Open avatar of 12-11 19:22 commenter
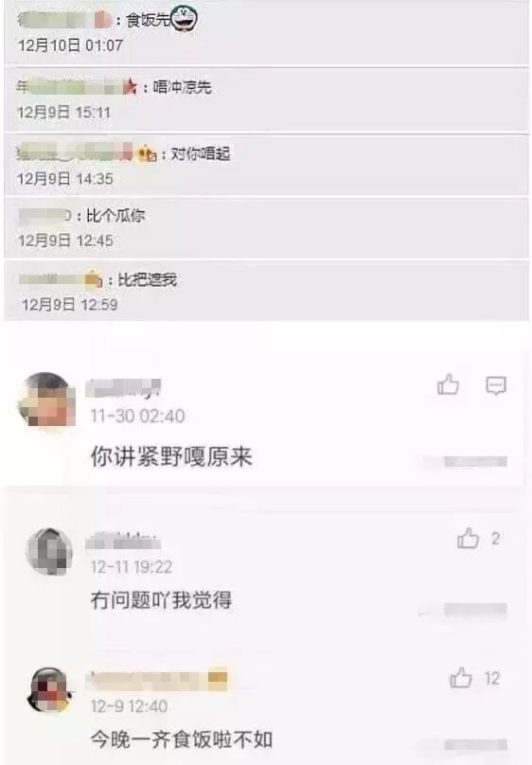 pos(50,551)
